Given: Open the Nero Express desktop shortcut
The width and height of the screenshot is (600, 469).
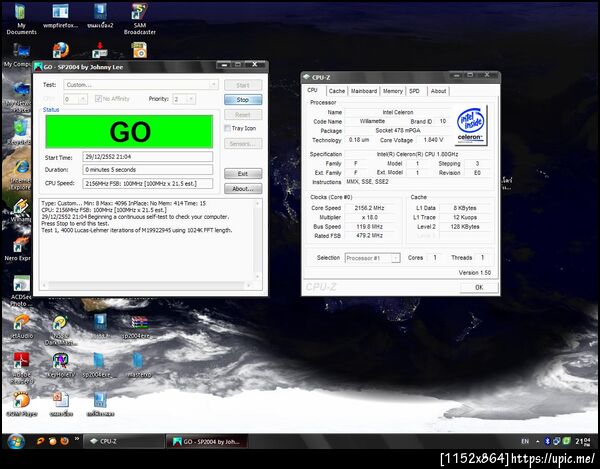Looking at the screenshot, I should (19, 249).
